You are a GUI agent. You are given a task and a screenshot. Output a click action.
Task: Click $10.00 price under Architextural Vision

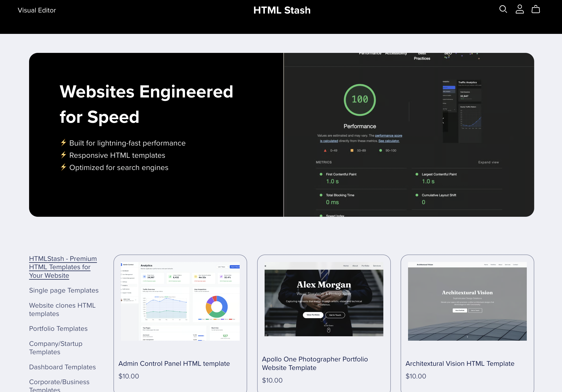pos(416,376)
